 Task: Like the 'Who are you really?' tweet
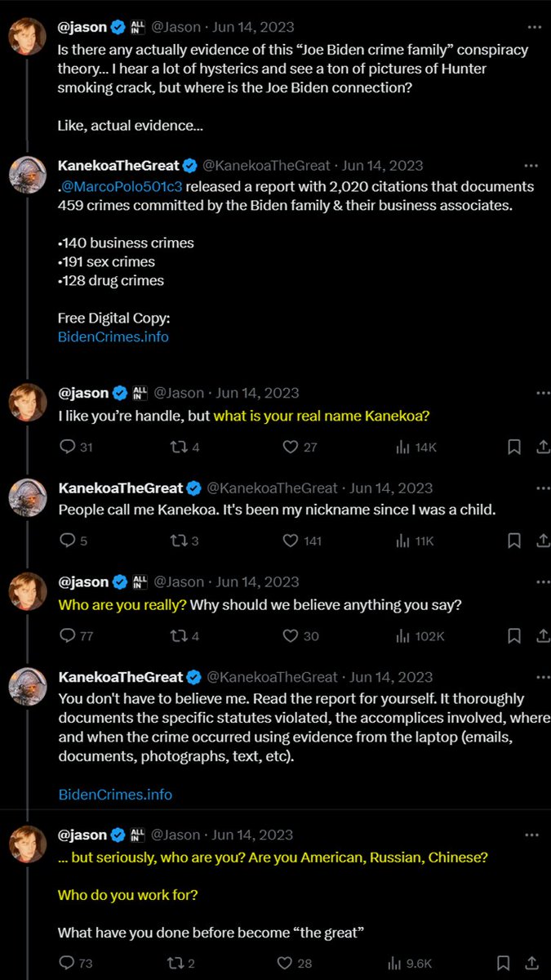coord(290,635)
